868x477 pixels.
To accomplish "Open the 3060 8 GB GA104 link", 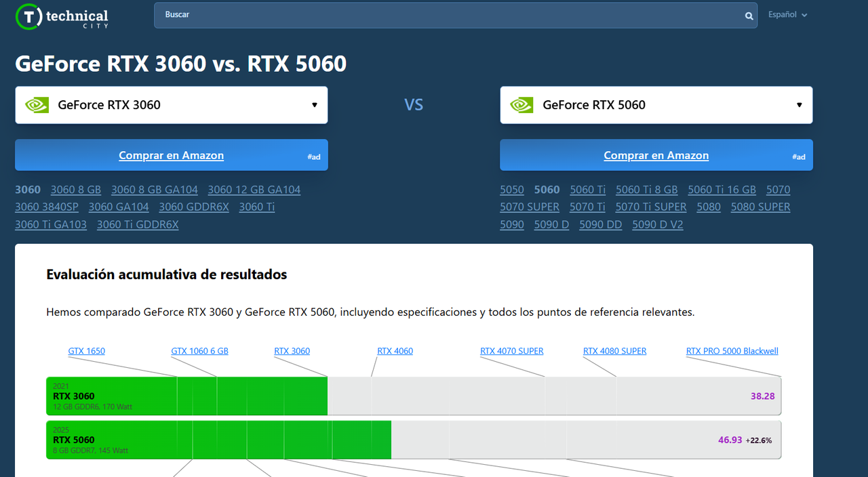I will point(155,190).
